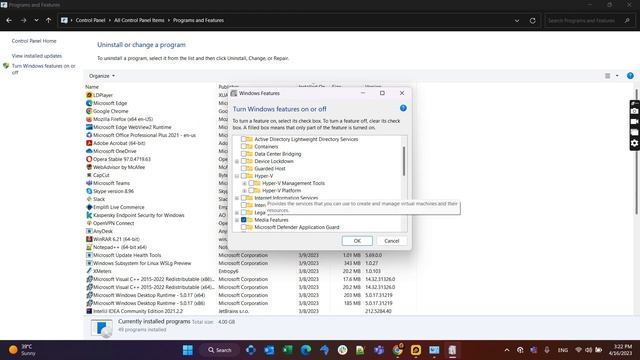This screenshot has width=640, height=360.
Task: Open the Windows Start menu
Action: (188, 350)
